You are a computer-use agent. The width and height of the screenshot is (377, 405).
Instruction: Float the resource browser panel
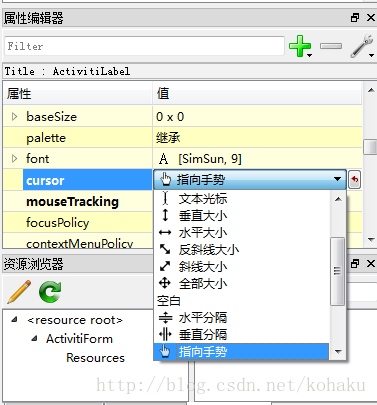355,264
